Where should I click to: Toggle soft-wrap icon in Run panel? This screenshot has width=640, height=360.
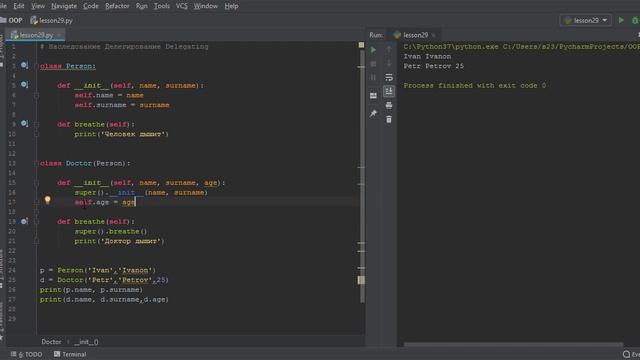click(x=389, y=77)
